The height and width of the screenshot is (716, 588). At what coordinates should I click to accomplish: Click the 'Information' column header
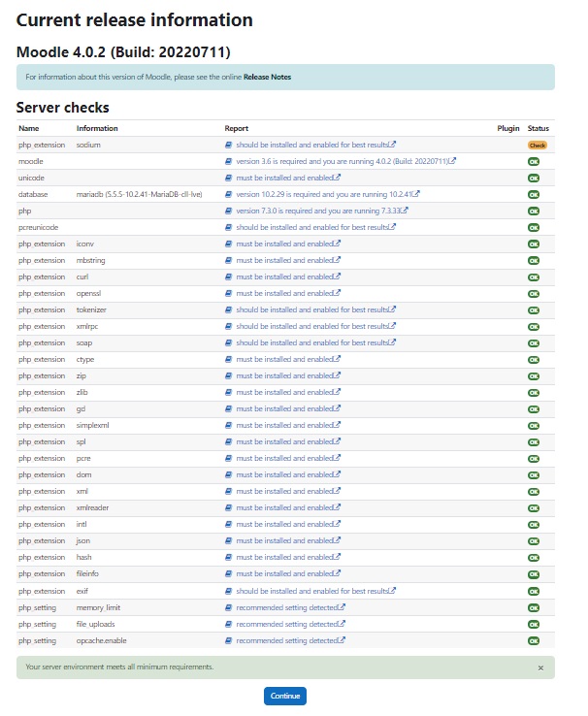(97, 128)
